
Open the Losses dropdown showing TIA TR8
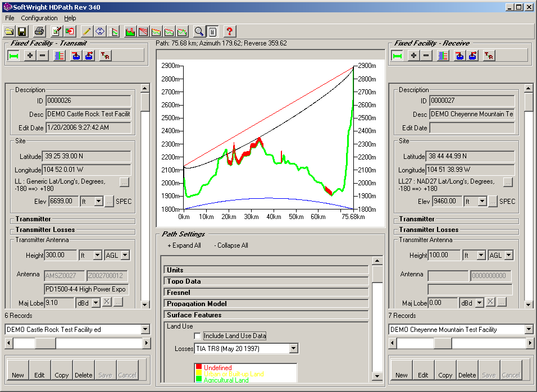click(294, 349)
